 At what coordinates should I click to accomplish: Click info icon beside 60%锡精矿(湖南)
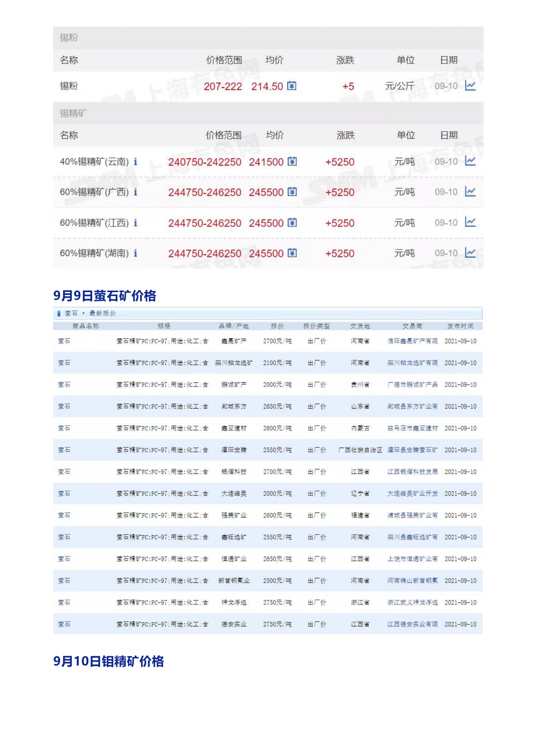click(135, 253)
